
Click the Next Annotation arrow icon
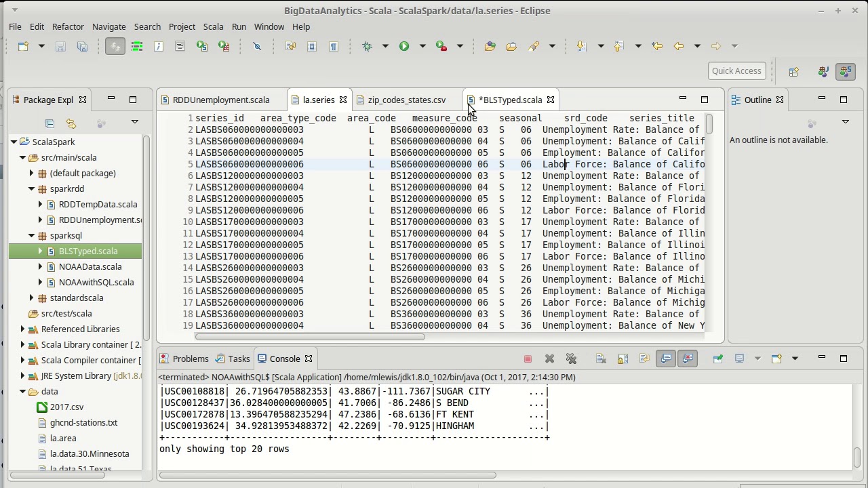(x=581, y=46)
